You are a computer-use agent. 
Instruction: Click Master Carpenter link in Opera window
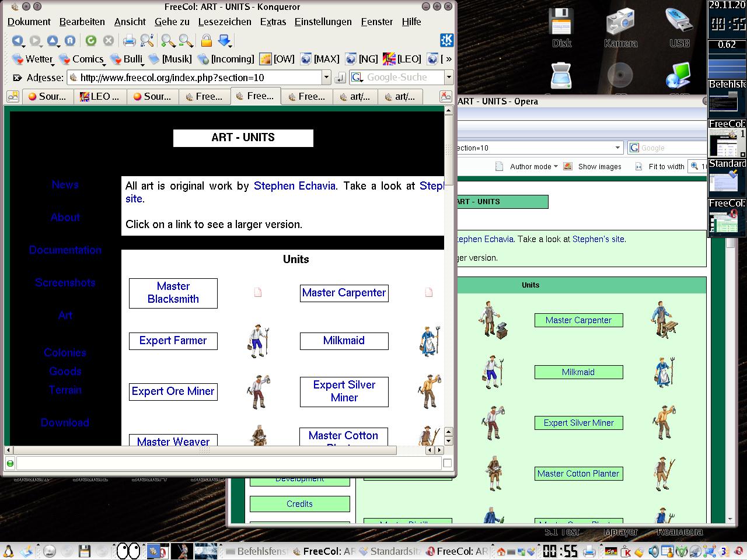coord(578,320)
